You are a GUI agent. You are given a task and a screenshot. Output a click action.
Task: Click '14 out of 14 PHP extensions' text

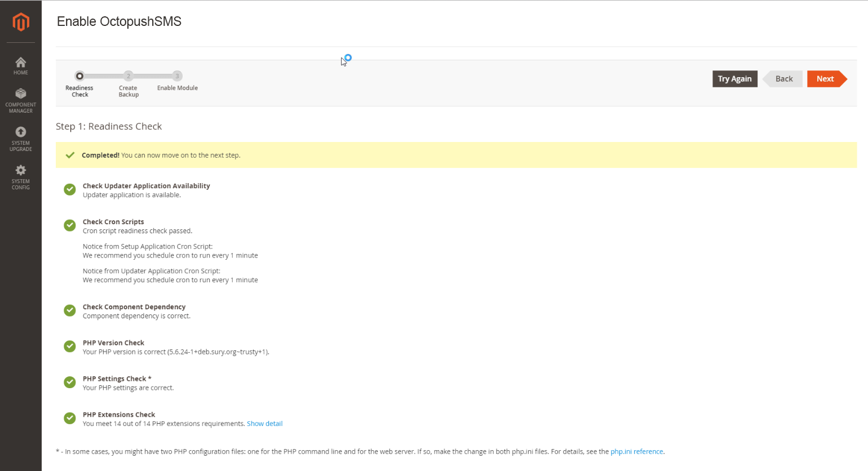click(163, 424)
